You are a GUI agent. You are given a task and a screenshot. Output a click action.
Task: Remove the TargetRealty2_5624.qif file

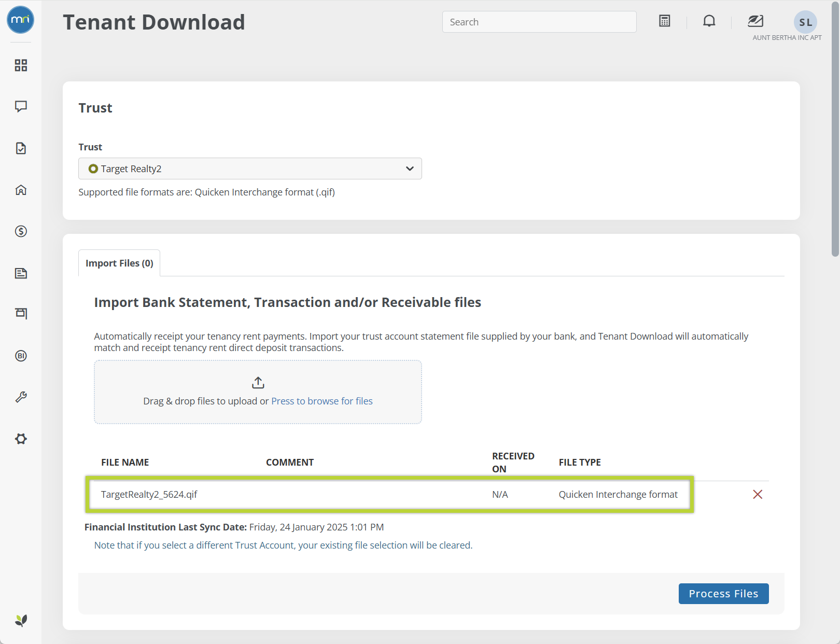[757, 495]
